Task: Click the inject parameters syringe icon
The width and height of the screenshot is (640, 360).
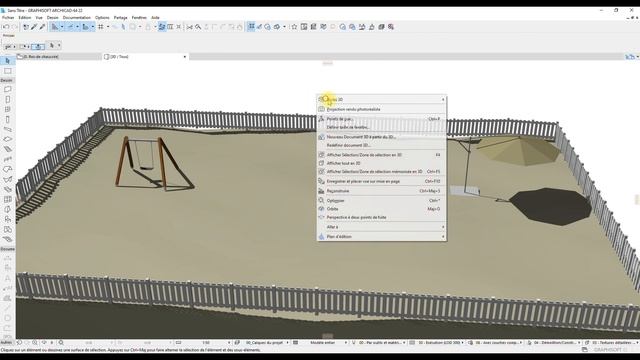Action: pos(42,27)
